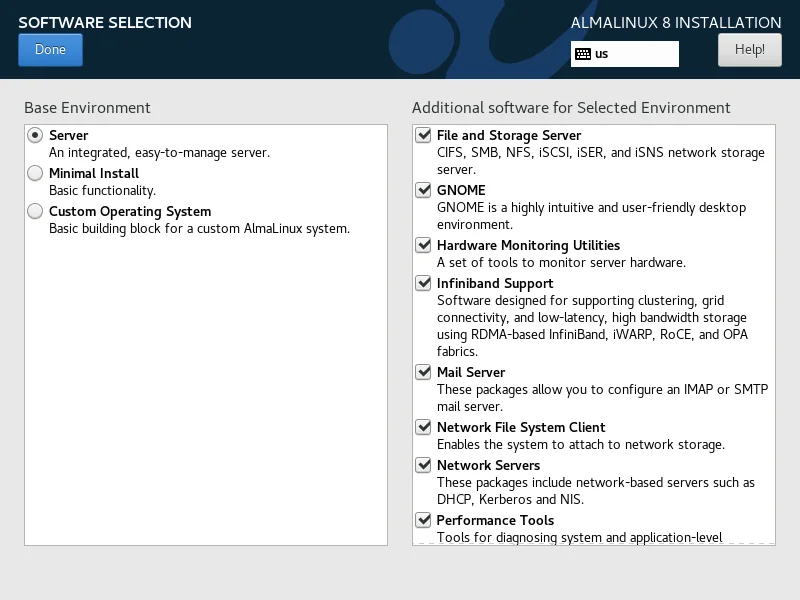Click the 'Performance Tools' label
The width and height of the screenshot is (800, 600).
[x=495, y=520]
